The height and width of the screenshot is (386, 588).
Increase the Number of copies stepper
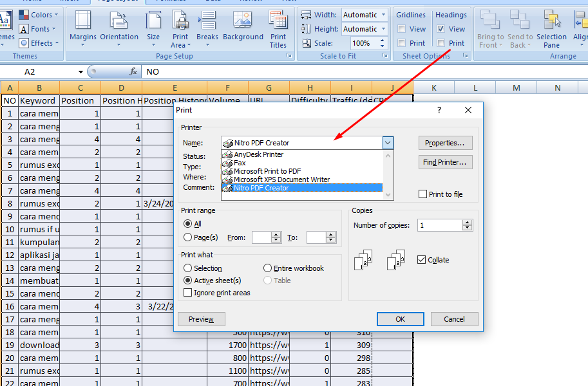pos(468,222)
